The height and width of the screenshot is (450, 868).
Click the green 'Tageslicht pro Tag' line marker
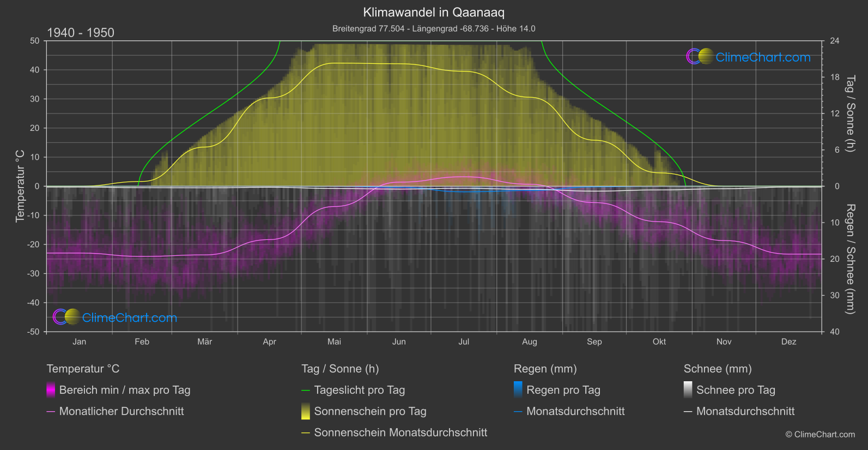[x=306, y=391]
